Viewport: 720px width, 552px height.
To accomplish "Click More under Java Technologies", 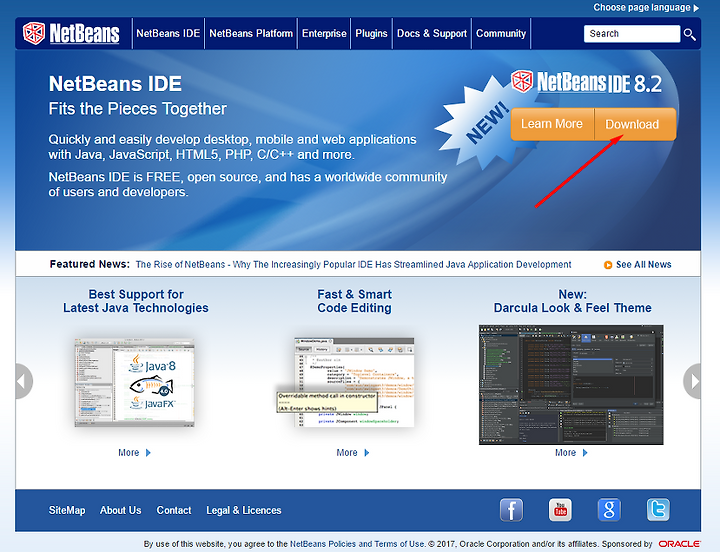I will [x=129, y=453].
